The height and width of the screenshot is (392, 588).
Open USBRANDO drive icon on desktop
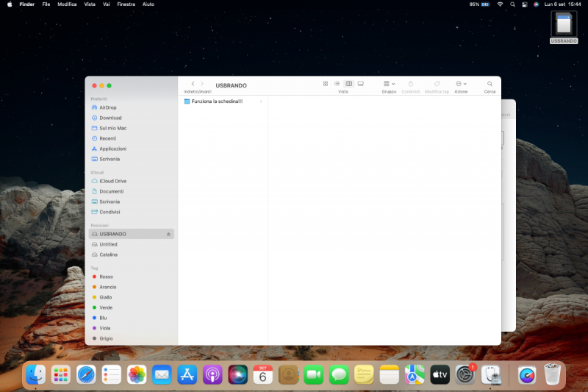(x=564, y=25)
